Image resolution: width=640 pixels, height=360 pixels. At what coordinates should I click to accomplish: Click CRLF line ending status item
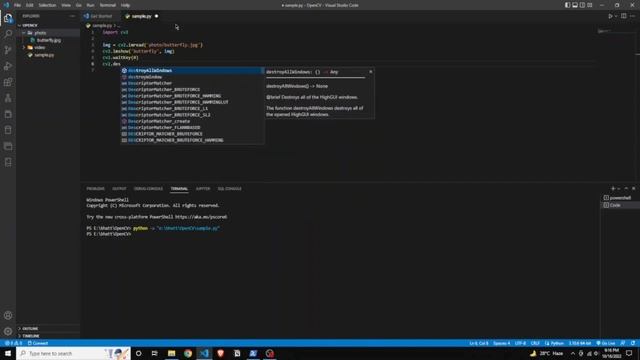[535, 343]
